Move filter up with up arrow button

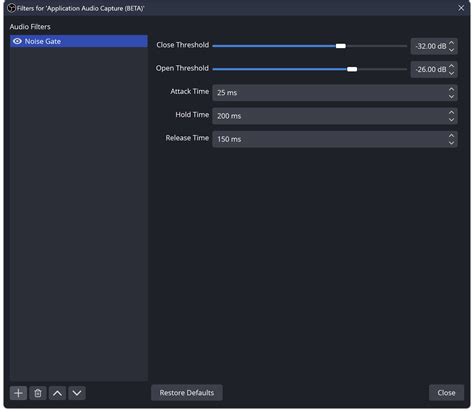(57, 393)
